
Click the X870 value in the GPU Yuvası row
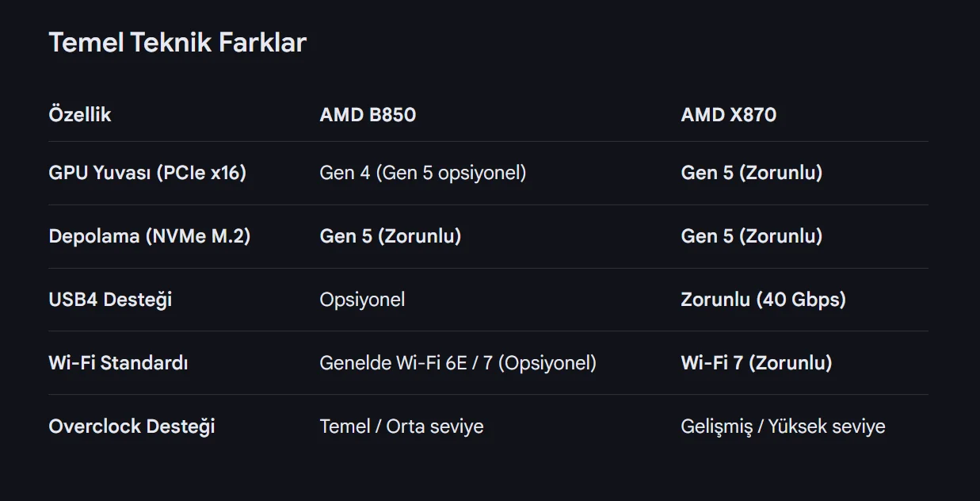[751, 173]
